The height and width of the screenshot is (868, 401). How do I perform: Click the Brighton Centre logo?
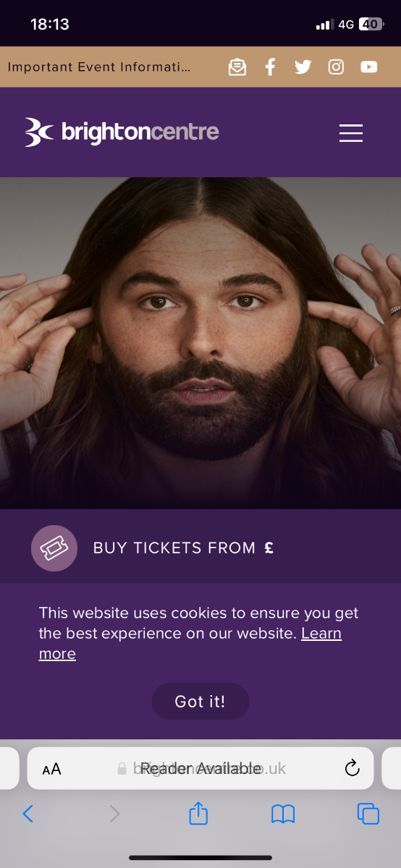click(122, 132)
